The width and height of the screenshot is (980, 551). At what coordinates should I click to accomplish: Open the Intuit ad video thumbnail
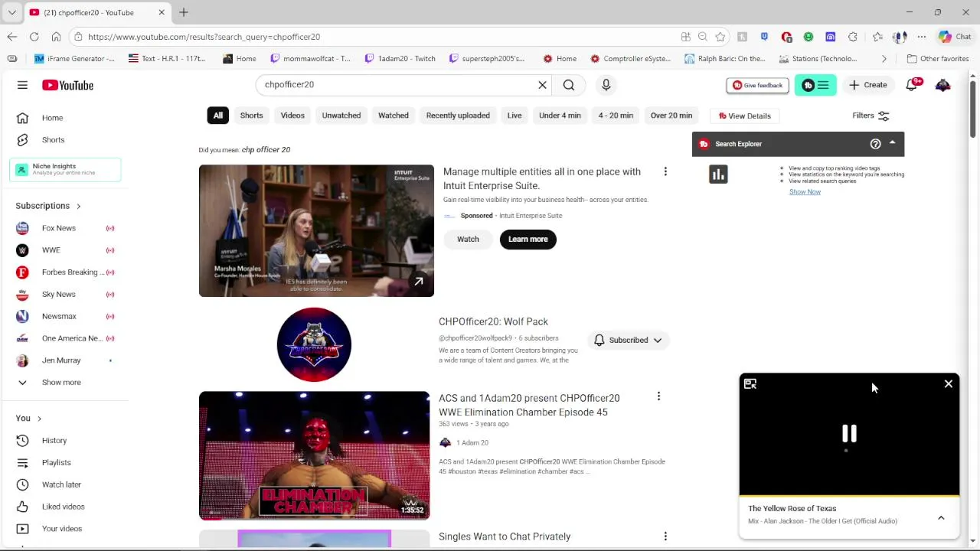316,230
